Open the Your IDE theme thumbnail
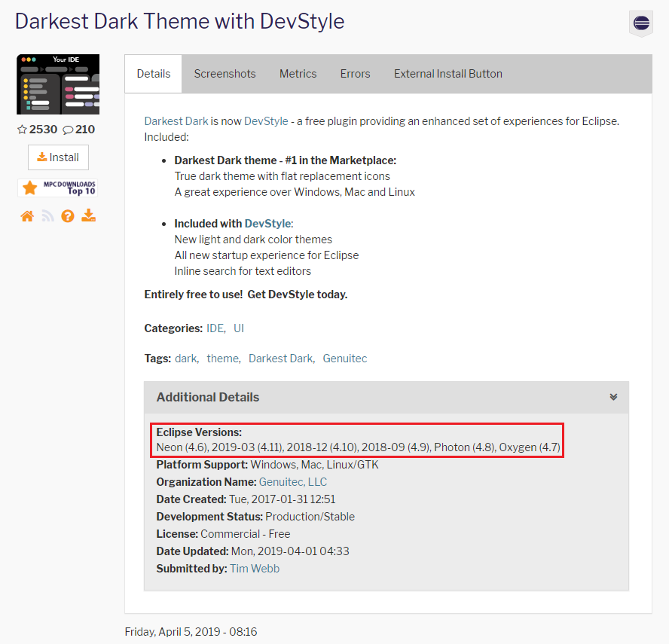This screenshot has height=644, width=669. [58, 84]
